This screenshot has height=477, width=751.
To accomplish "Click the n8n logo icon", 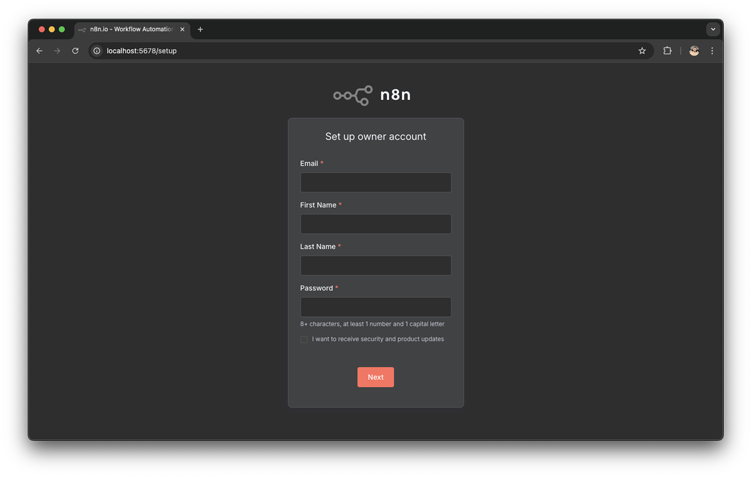I will pyautogui.click(x=353, y=95).
